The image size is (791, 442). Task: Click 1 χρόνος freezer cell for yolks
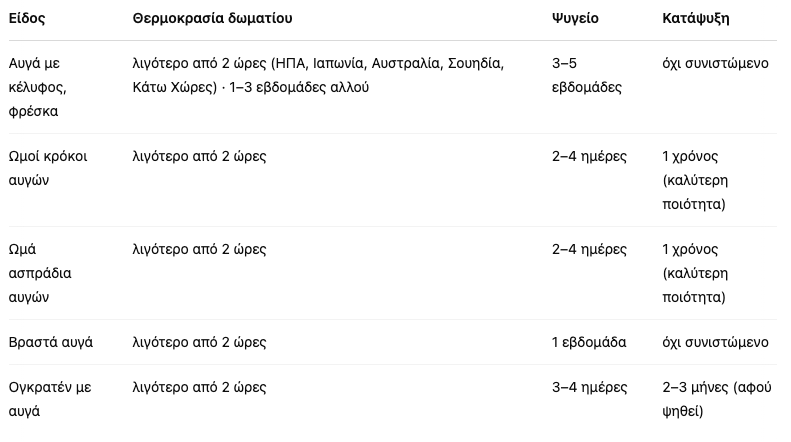tap(695, 180)
